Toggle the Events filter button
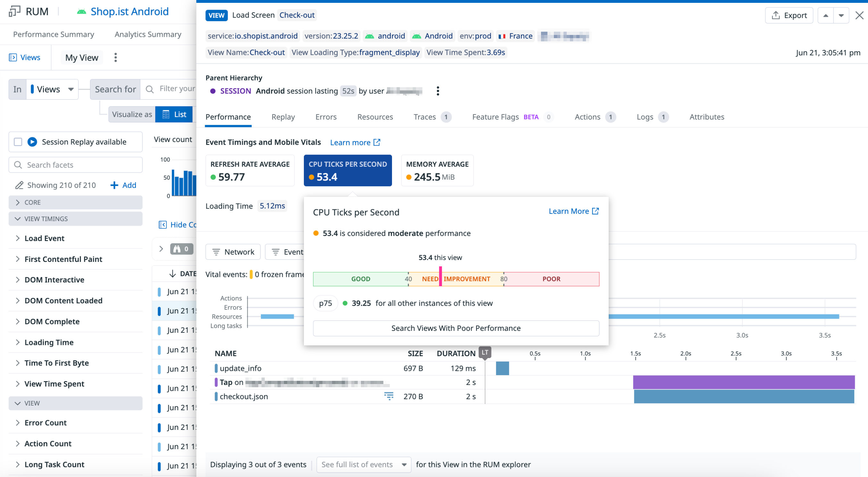This screenshot has height=477, width=868. (284, 252)
